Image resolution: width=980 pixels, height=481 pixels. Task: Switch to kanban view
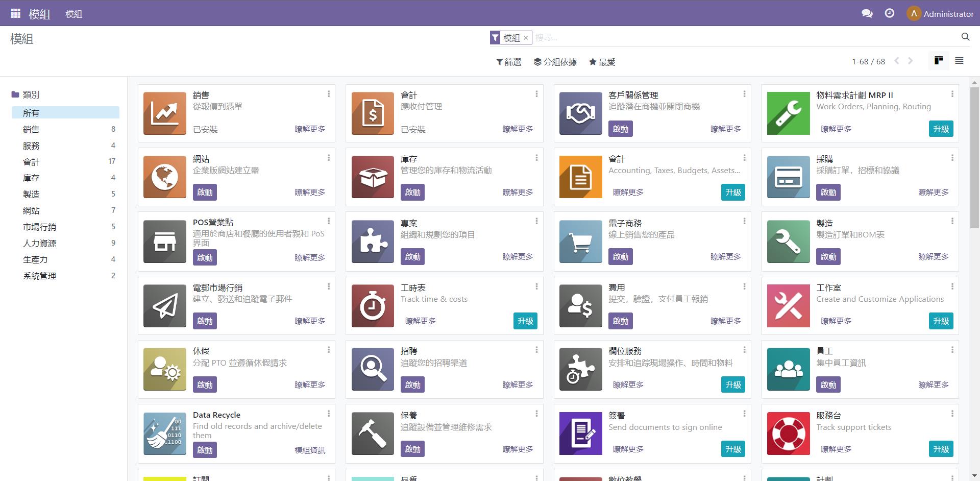(x=939, y=61)
